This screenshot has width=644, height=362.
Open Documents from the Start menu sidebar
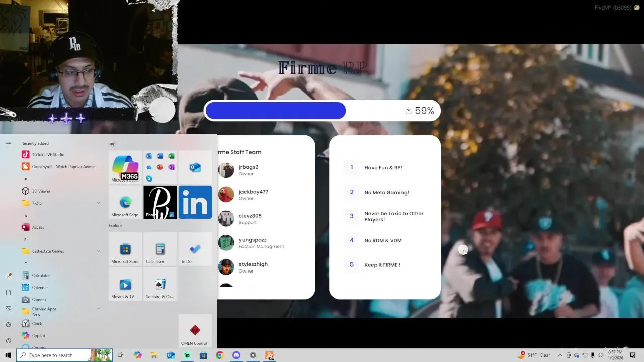tap(8, 292)
